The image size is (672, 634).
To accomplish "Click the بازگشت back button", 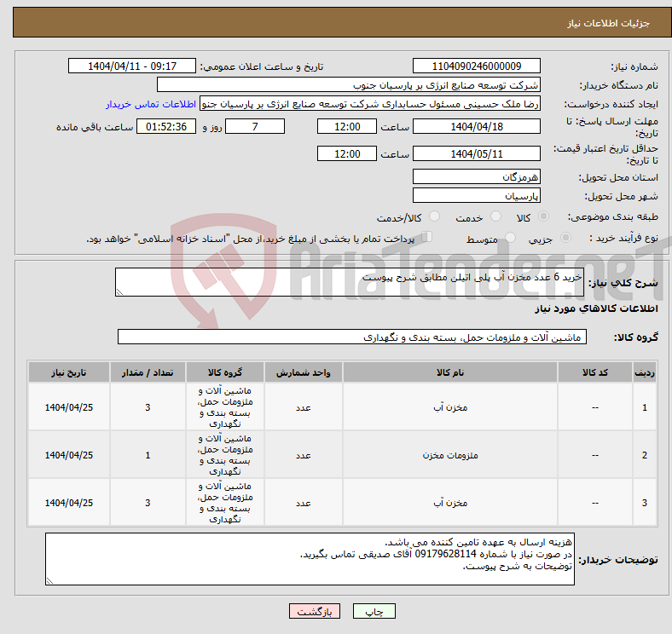I will coord(315,611).
